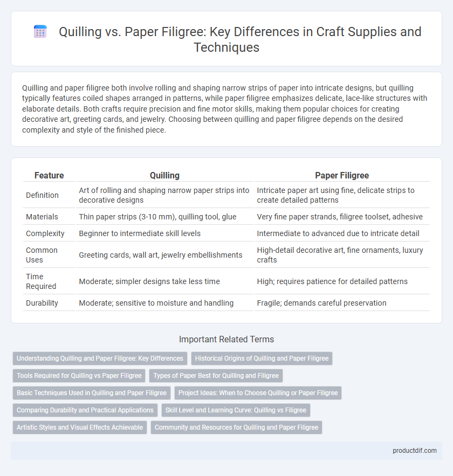The image size is (453, 476).
Task: Click the 'Paper Filigree' column header
Action: (342, 175)
